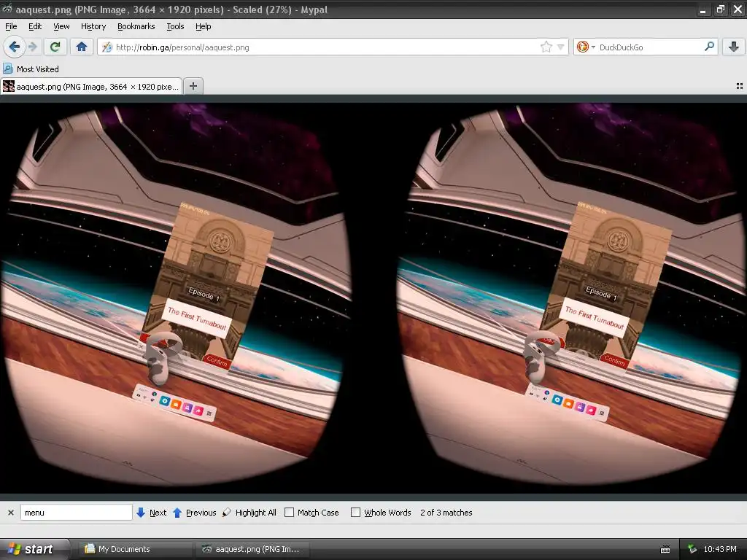This screenshot has height=560, width=747.
Task: Show all tabs via grid icon
Action: coord(740,86)
